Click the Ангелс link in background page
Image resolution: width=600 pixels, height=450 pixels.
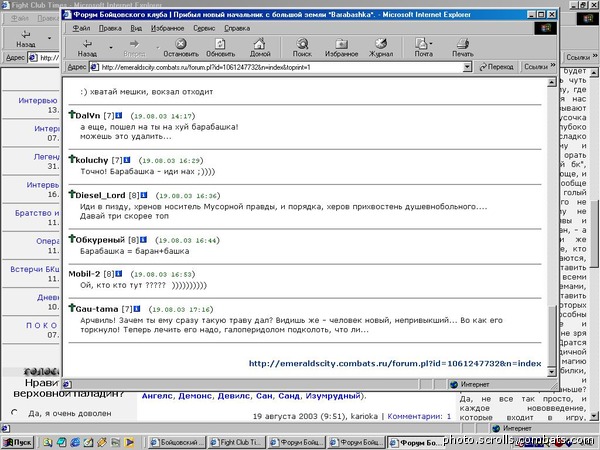(x=157, y=396)
